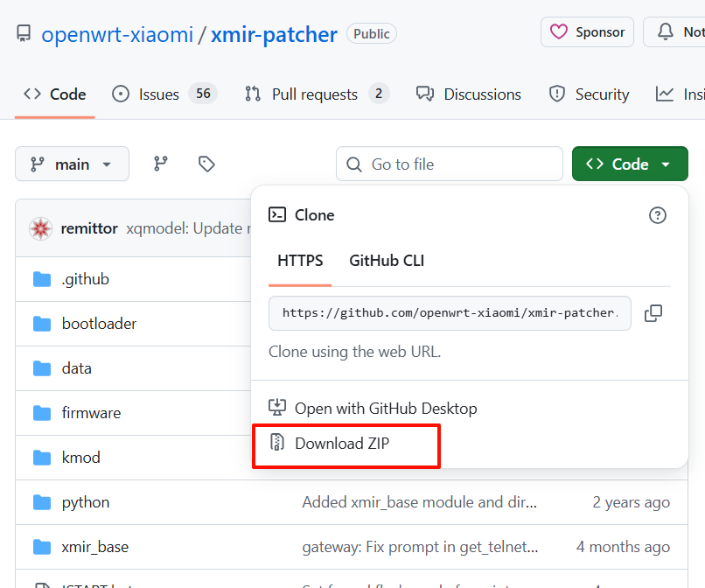Switch to the GitHub CLI tab
The image size is (705, 588).
387,260
